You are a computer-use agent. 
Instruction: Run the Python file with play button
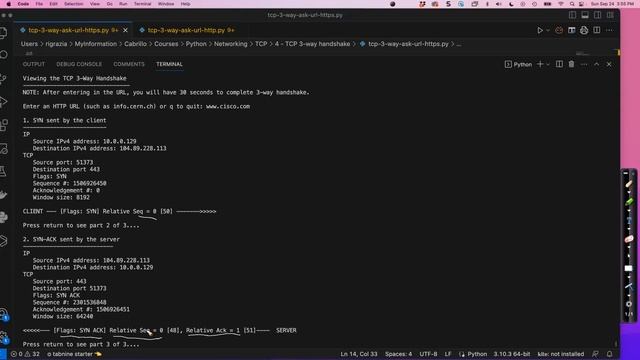(540, 30)
